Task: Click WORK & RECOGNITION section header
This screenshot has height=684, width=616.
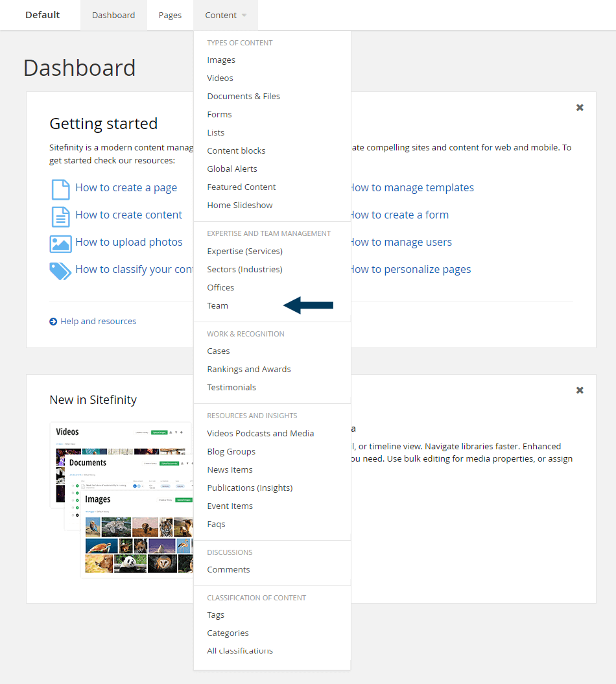Action: [246, 334]
